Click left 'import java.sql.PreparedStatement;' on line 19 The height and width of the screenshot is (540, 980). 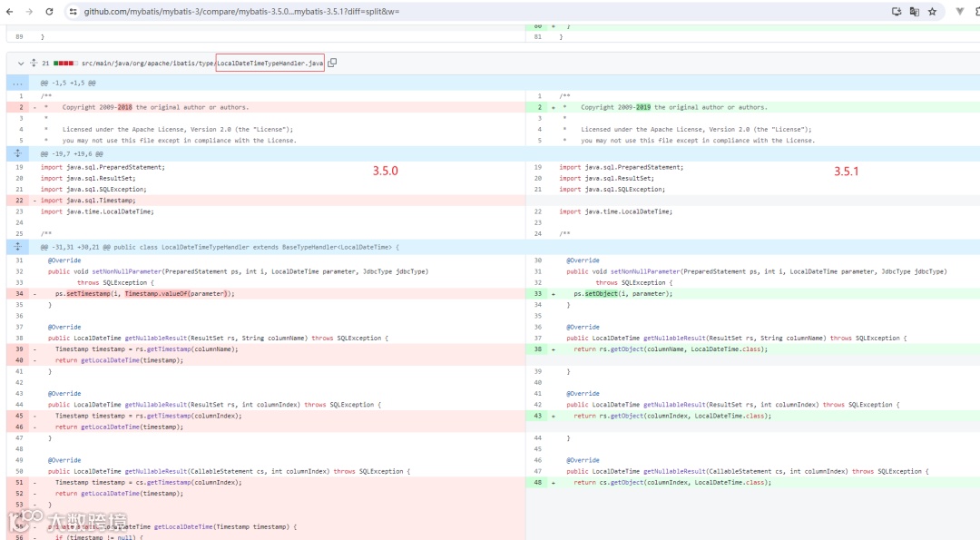pos(103,168)
